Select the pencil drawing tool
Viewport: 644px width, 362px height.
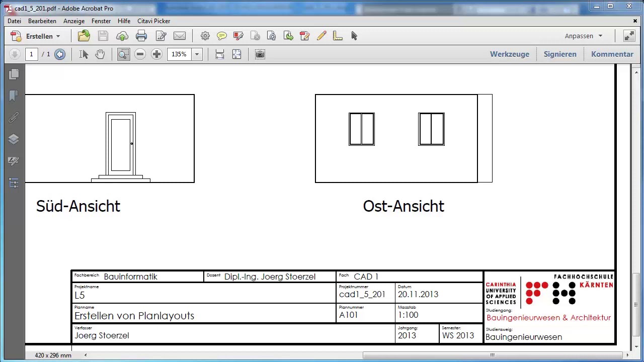321,36
